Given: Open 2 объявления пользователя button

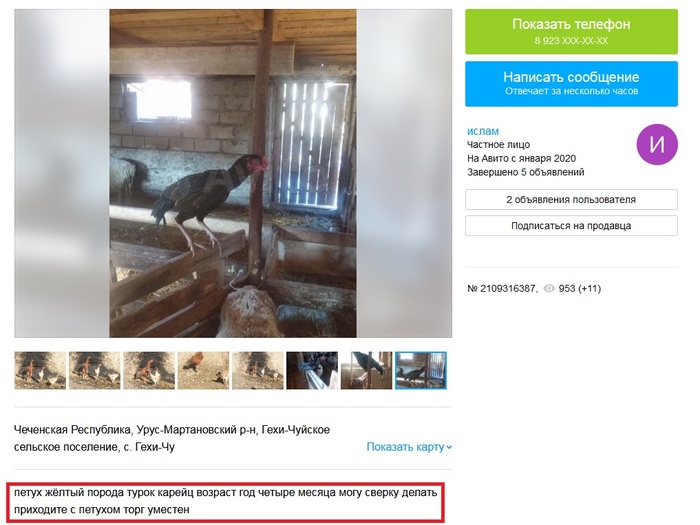Looking at the screenshot, I should [571, 200].
